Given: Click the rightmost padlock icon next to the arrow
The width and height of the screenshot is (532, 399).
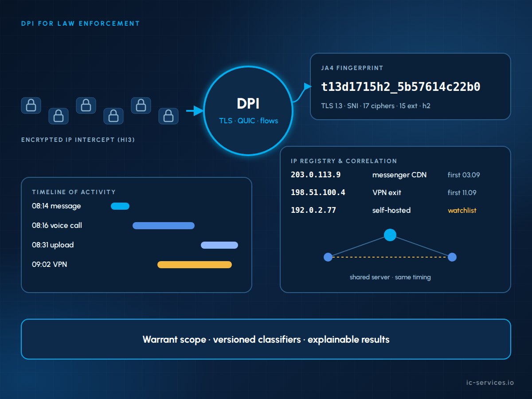Looking at the screenshot, I should 168,116.
